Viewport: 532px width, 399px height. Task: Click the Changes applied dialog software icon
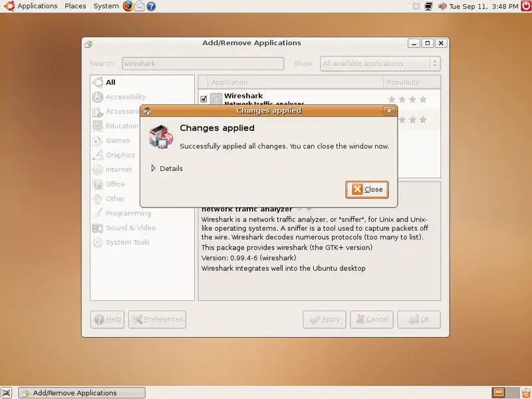point(161,136)
